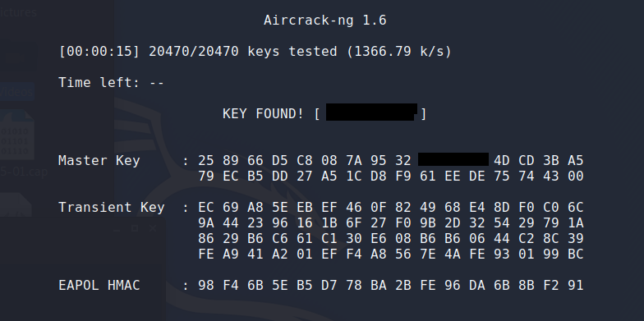This screenshot has height=321, width=644.
Task: Click the faint maximize square window button
Action: [135, 228]
